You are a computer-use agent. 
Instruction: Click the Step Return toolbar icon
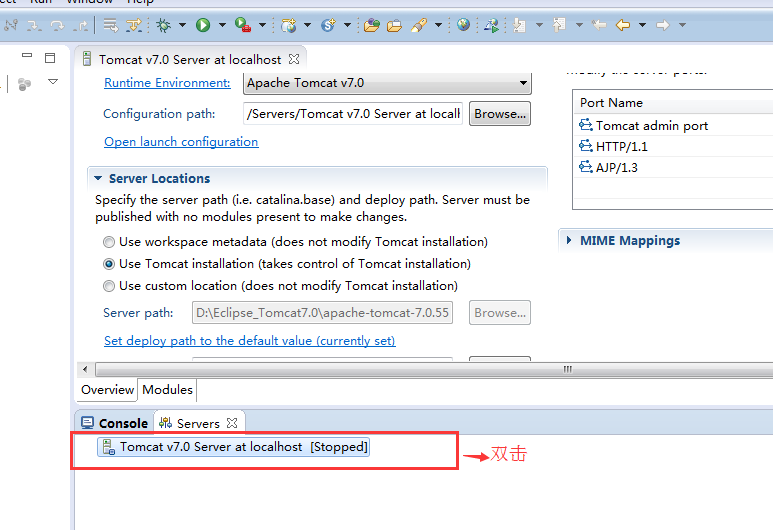coord(81,26)
